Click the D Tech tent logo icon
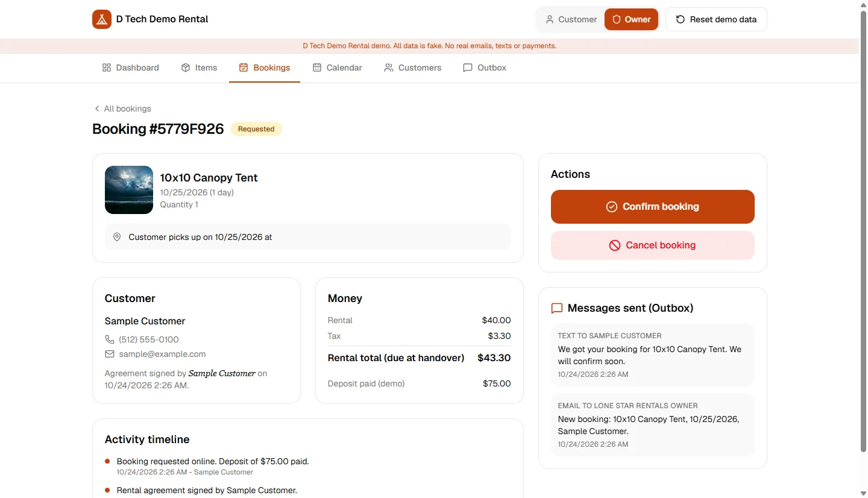The height and width of the screenshot is (498, 868). click(102, 19)
